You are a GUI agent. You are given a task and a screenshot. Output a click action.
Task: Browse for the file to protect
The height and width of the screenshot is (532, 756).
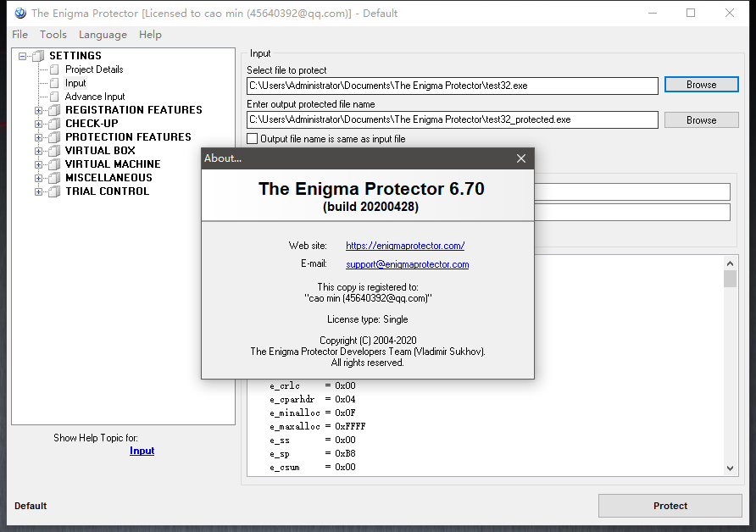coord(701,85)
